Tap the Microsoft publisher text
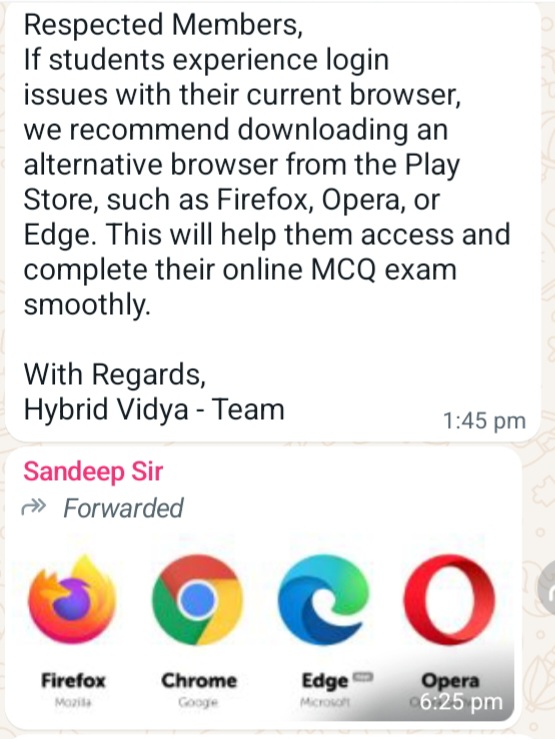This screenshot has width=555, height=739. tap(325, 702)
